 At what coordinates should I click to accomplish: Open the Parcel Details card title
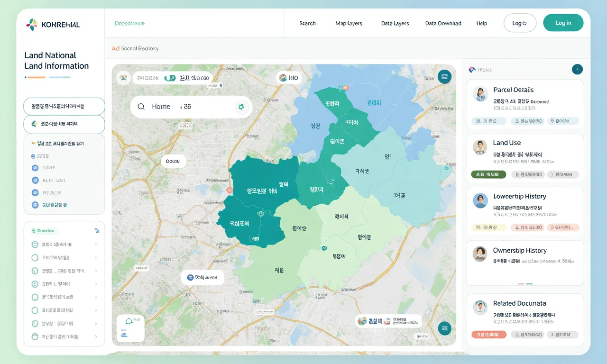[513, 90]
